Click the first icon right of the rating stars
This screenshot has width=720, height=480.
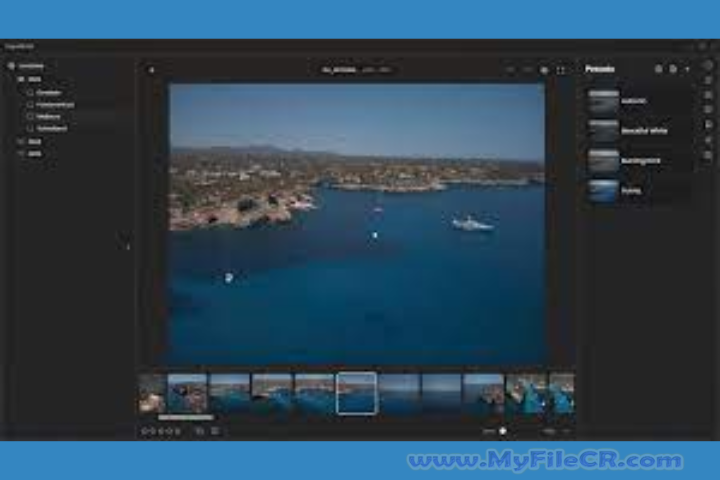[200, 431]
